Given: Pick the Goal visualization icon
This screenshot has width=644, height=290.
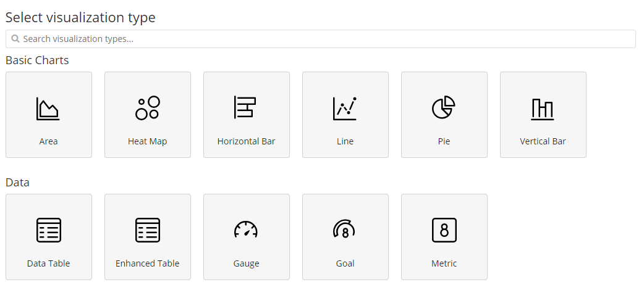Looking at the screenshot, I should pyautogui.click(x=345, y=230).
